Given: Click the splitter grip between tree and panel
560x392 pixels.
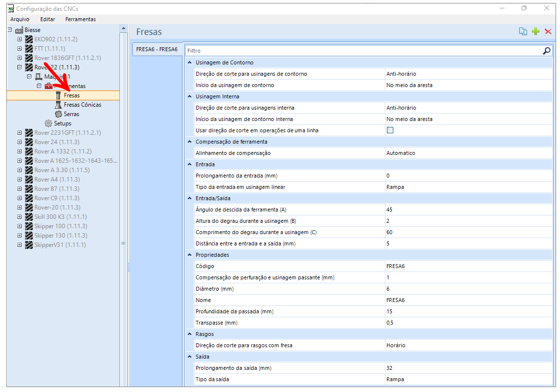Looking at the screenshot, I should (129, 267).
